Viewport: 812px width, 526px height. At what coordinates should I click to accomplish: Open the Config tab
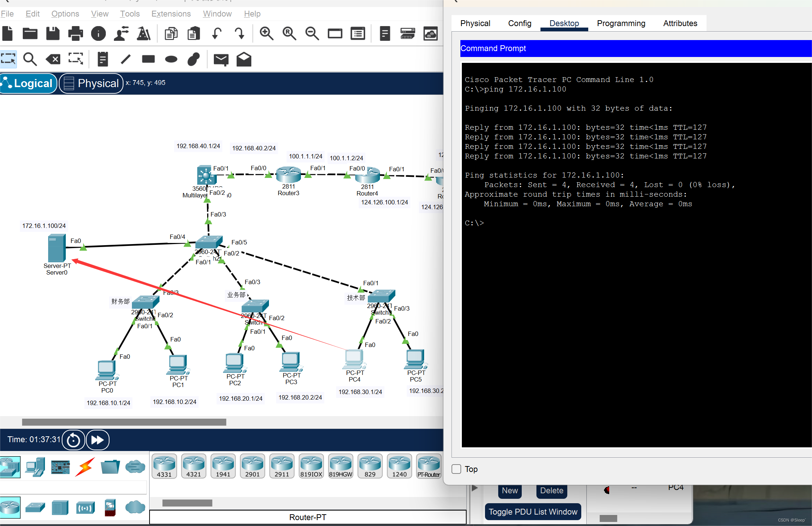[520, 23]
